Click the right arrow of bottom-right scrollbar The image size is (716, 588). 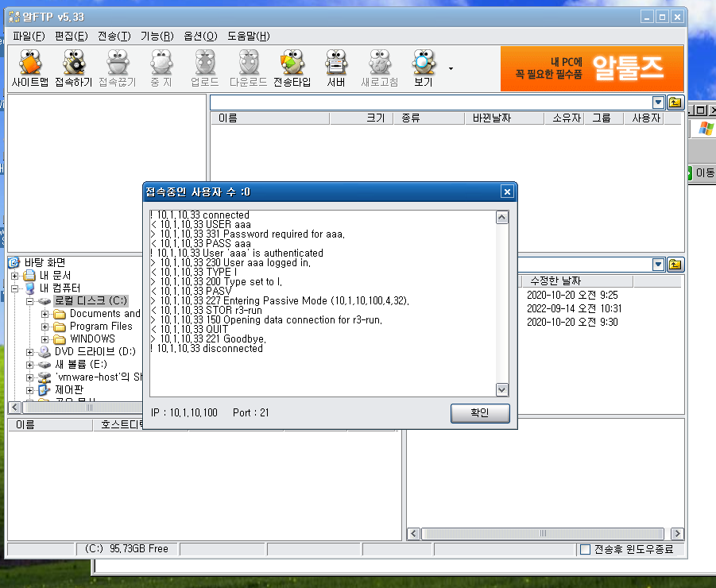click(x=677, y=534)
